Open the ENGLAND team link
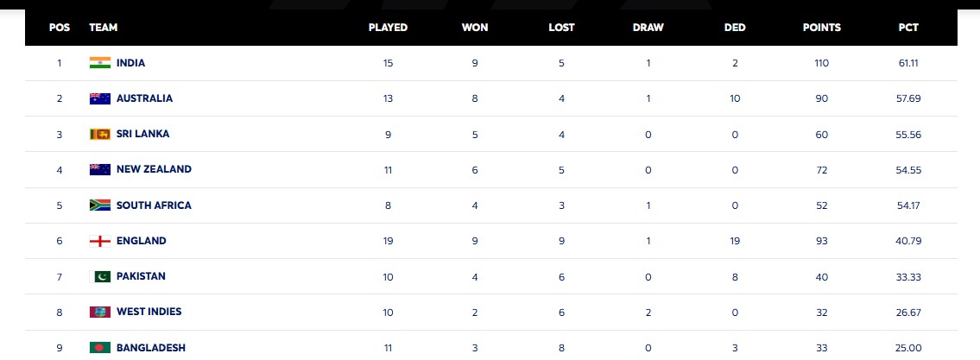This screenshot has height=360, width=980. (141, 241)
